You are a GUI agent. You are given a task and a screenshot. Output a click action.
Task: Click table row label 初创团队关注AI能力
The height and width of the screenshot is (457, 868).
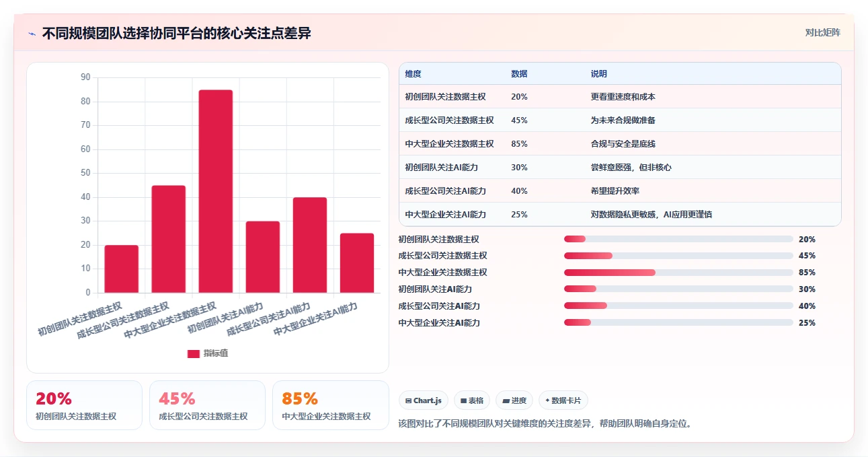(x=442, y=168)
